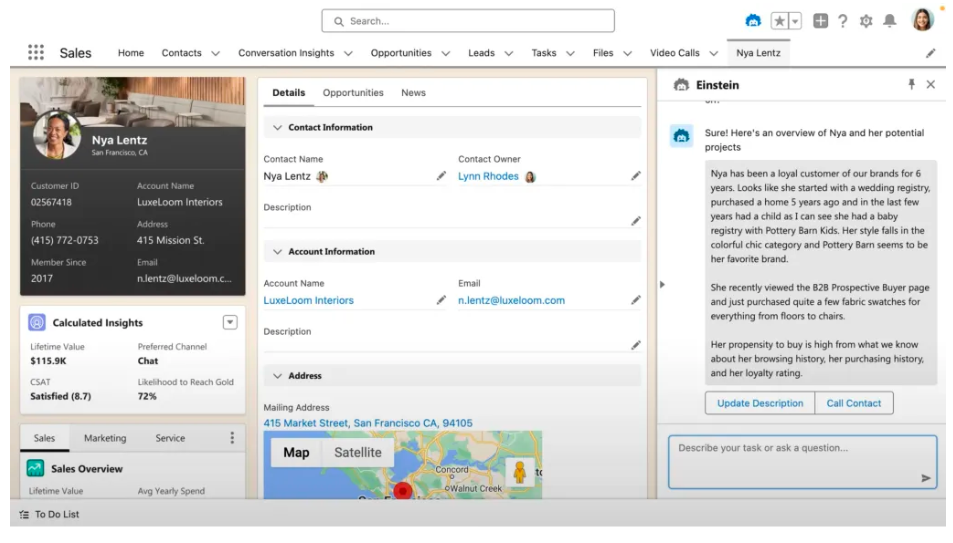
Task: Click the Einstein assistant icon in header
Action: pos(753,21)
